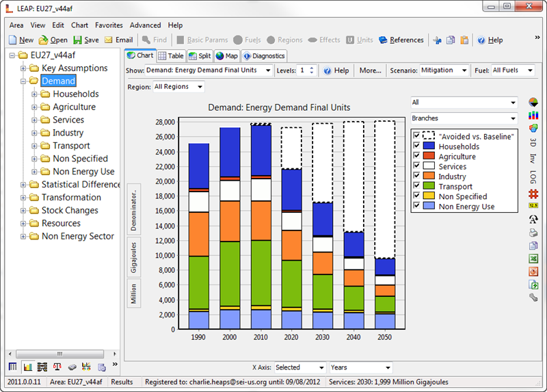
Task: Open the Scenario dropdown showing Mitigation
Action: pos(444,70)
